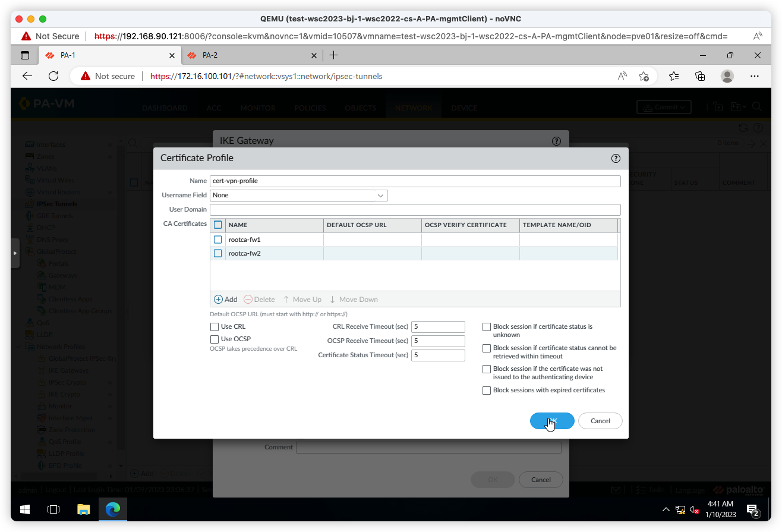The width and height of the screenshot is (782, 532).
Task: Click the Certificate Profile help icon
Action: click(616, 158)
